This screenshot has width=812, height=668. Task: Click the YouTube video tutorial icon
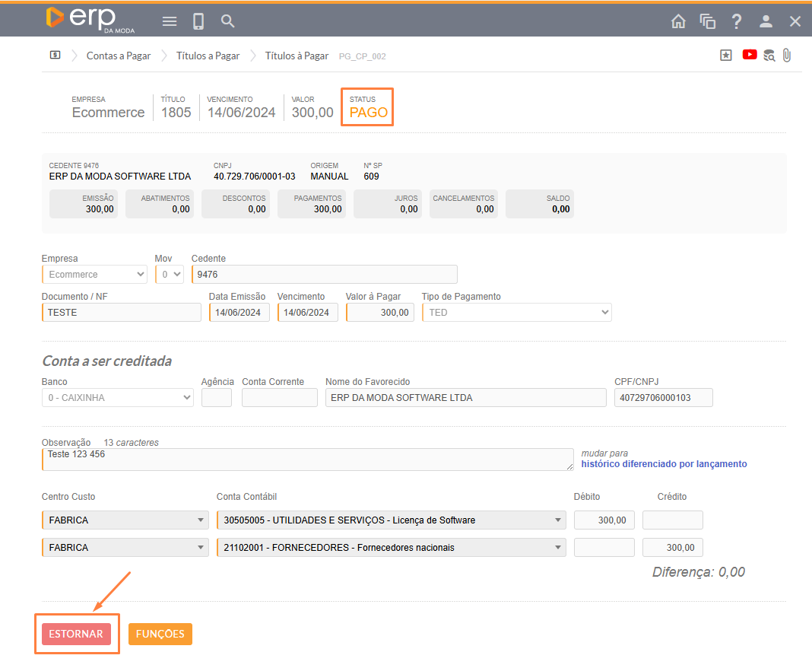pyautogui.click(x=750, y=55)
